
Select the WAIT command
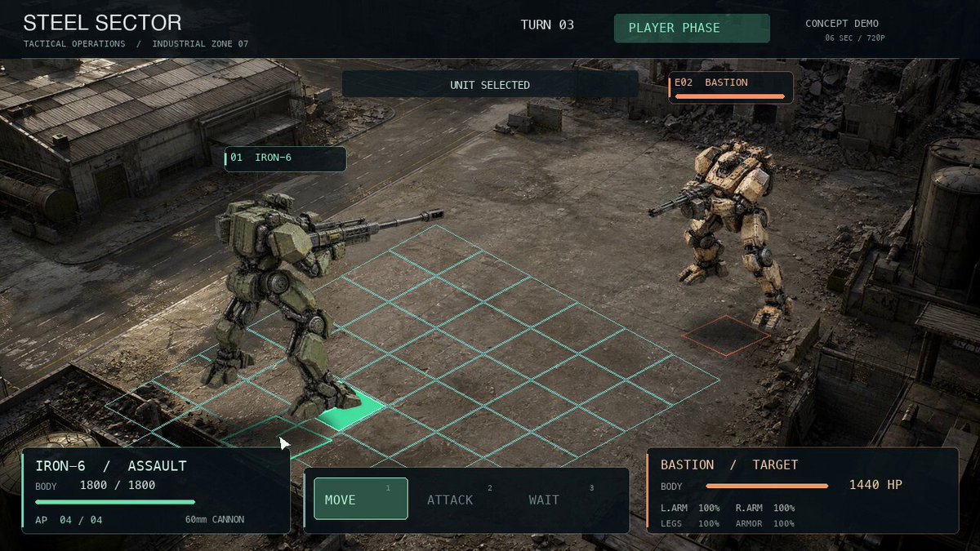tap(544, 500)
